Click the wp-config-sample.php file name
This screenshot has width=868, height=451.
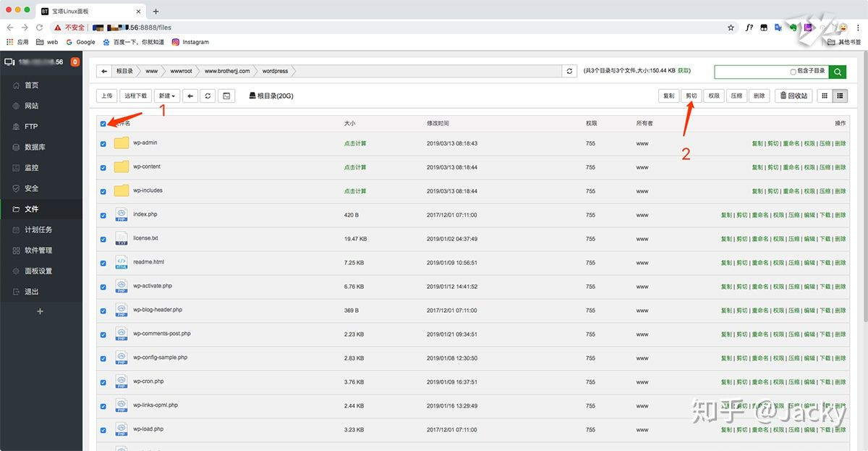[161, 358]
